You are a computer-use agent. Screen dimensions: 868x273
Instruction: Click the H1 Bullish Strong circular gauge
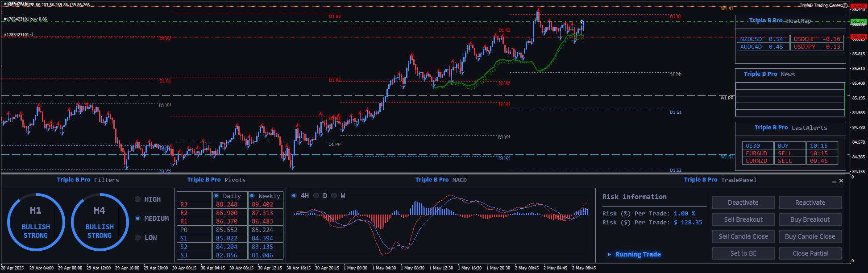coord(36,222)
